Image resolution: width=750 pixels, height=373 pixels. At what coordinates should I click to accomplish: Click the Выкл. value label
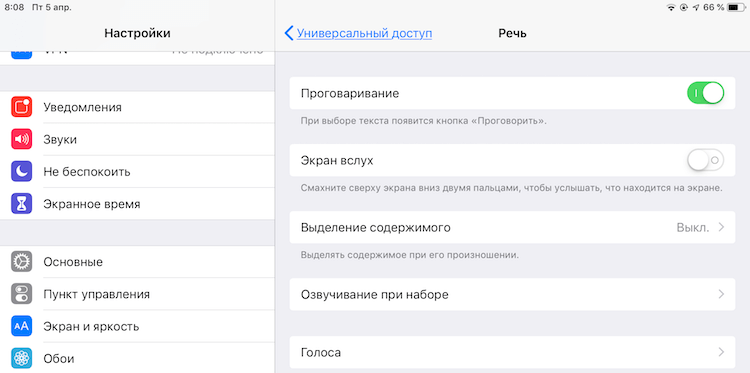[693, 228]
